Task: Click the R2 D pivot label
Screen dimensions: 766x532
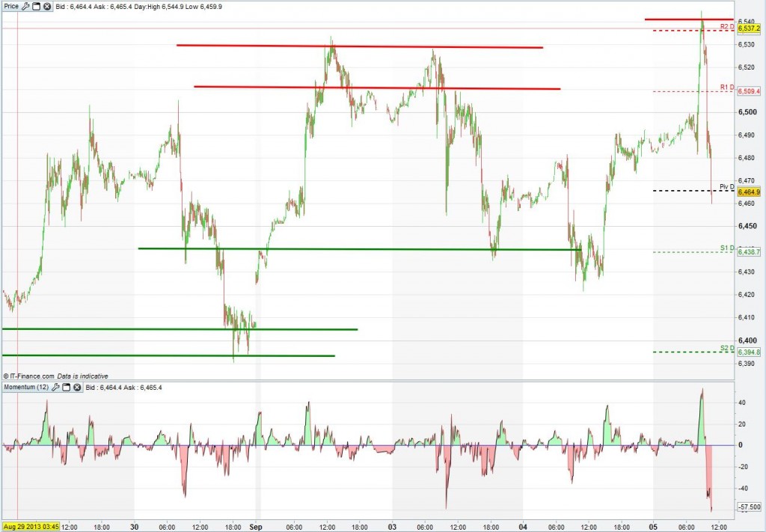Action: click(x=727, y=26)
